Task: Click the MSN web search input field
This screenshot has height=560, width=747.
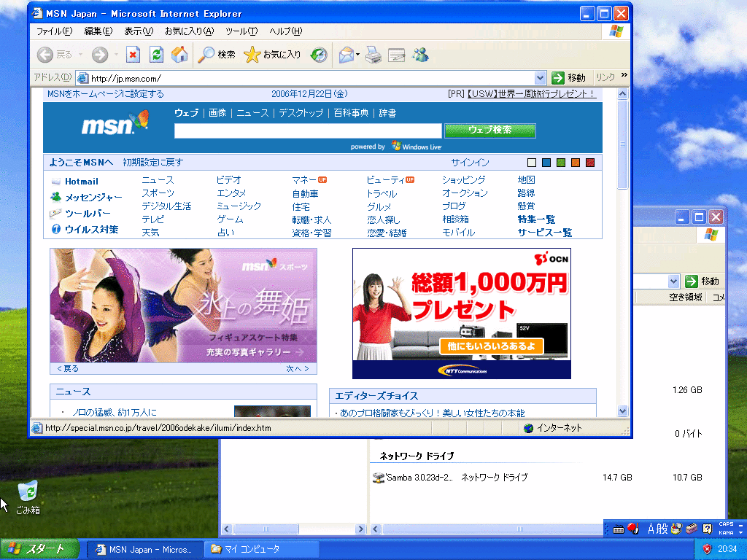Action: 308,131
